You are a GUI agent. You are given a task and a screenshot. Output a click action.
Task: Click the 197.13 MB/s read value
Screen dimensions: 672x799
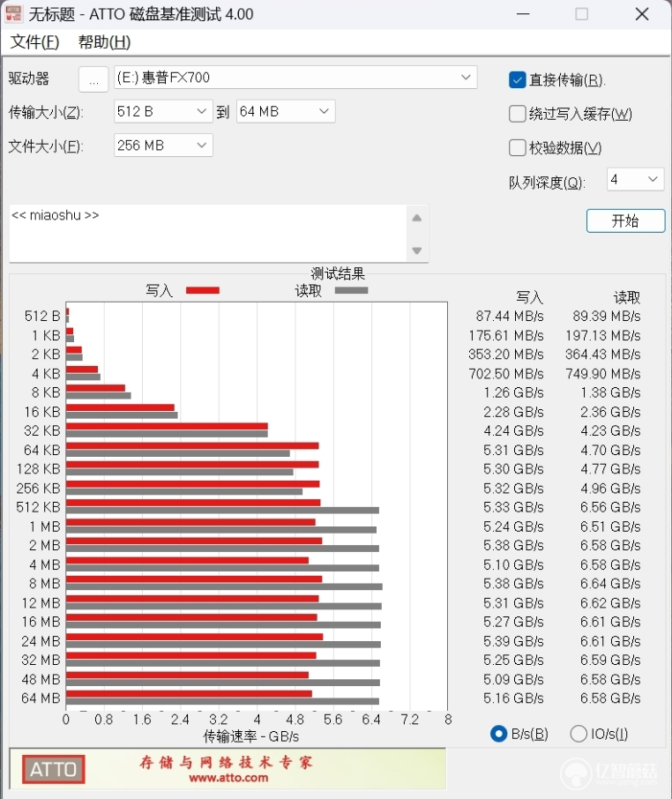click(602, 336)
